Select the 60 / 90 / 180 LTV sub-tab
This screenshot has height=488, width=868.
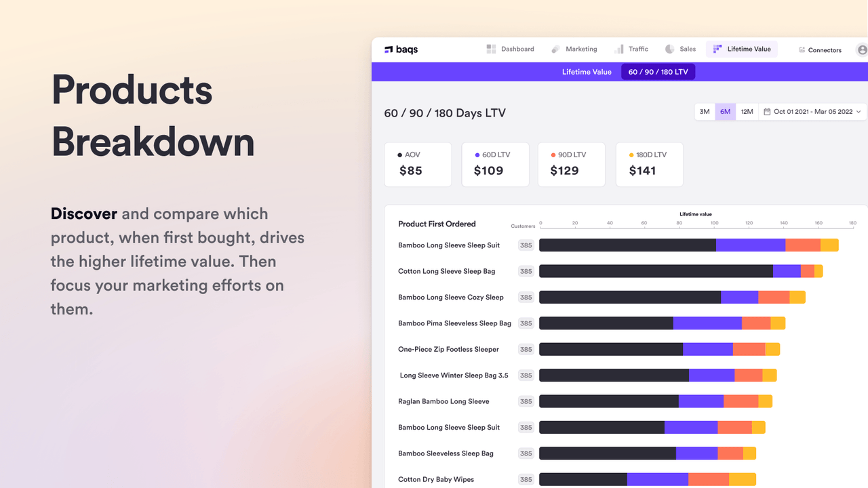(x=658, y=72)
